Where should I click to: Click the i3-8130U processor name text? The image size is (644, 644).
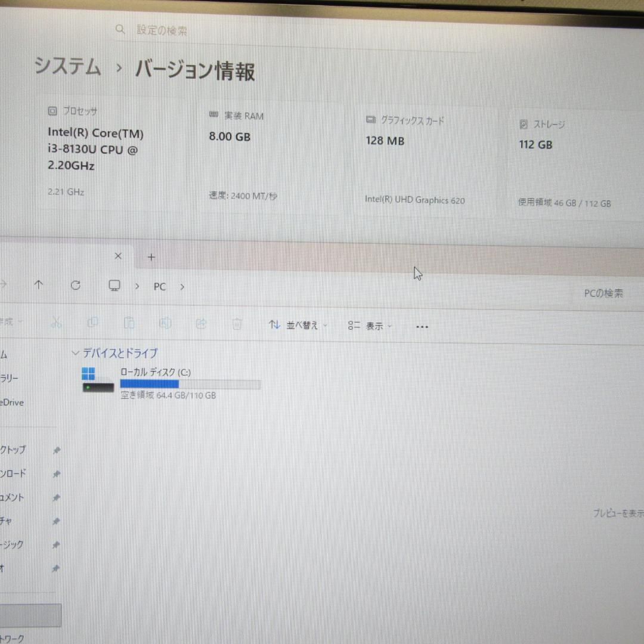(x=95, y=150)
